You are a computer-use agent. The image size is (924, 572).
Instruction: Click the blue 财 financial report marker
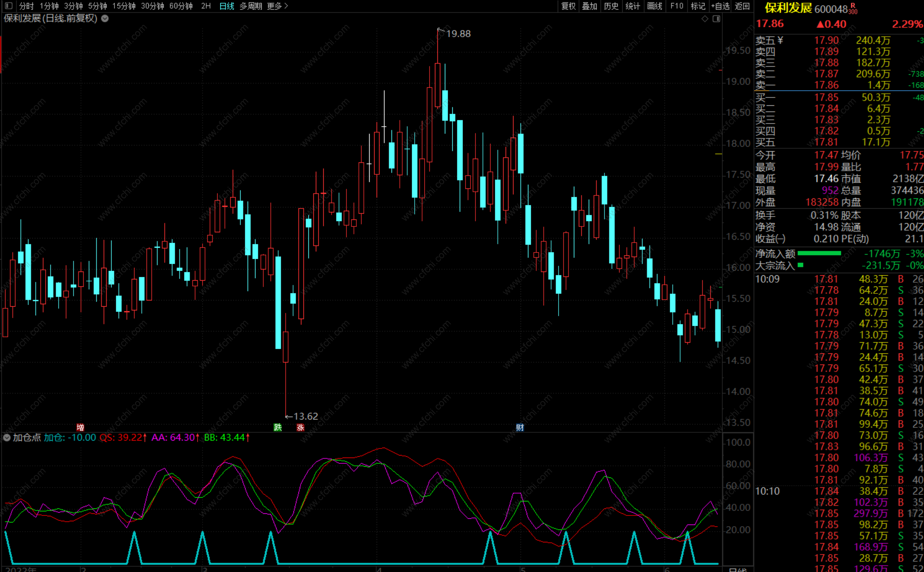[520, 427]
